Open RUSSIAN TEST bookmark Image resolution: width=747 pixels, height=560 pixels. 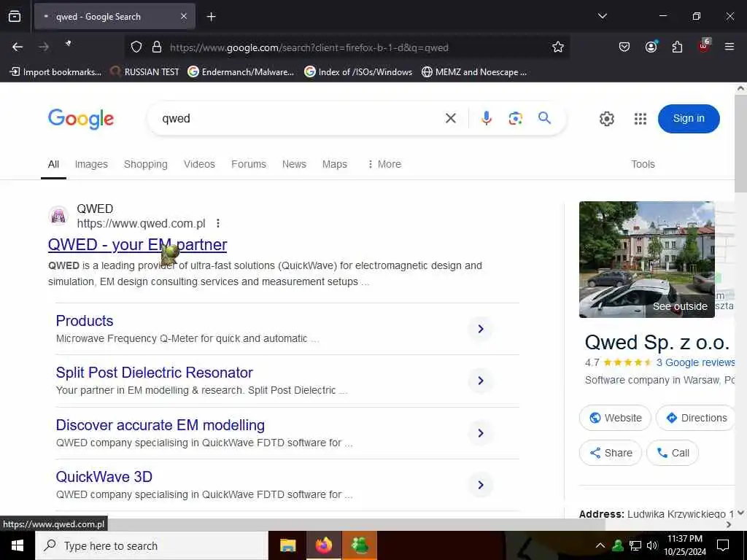point(145,72)
